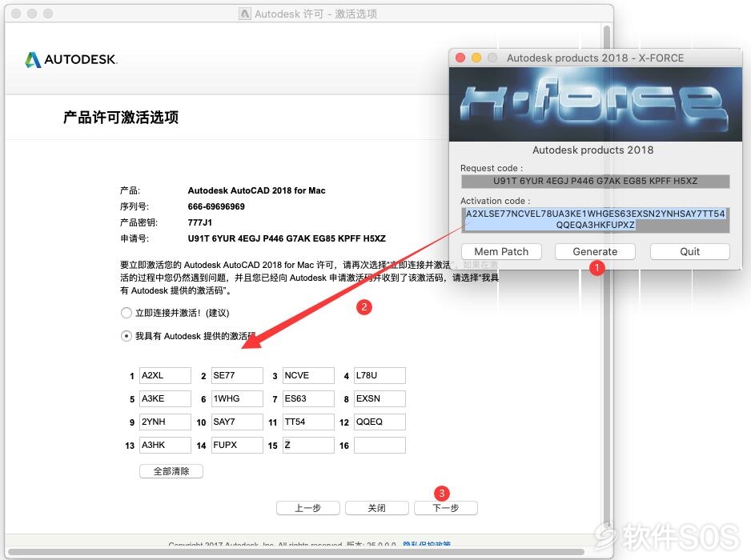Click the Activation code field in X-FORCE
This screenshot has height=560, width=751.
[x=596, y=220]
